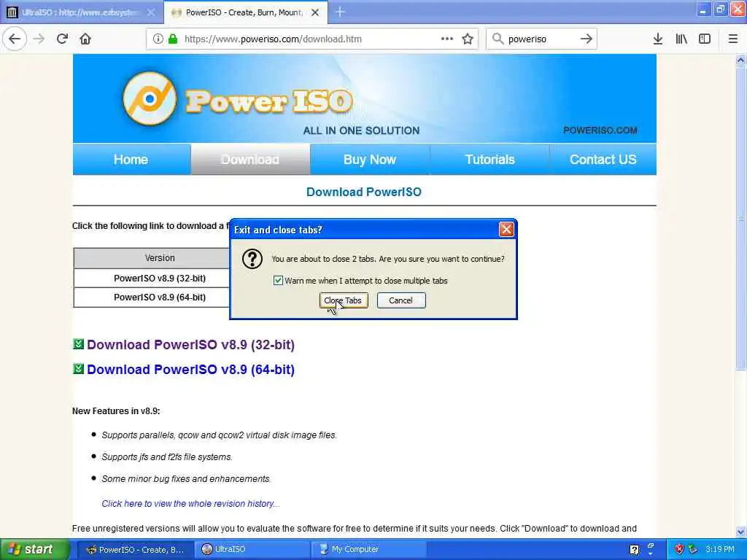Toggle warn me when closing multiple tabs

[278, 281]
